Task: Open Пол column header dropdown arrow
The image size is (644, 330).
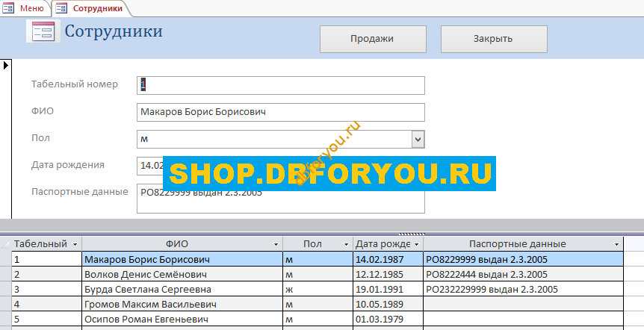Action: [x=346, y=244]
